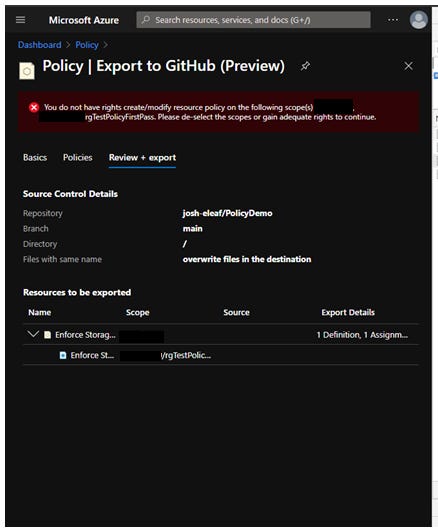Focus the Search resources, services, and docs box
The width and height of the screenshot is (438, 529).
(253, 20)
